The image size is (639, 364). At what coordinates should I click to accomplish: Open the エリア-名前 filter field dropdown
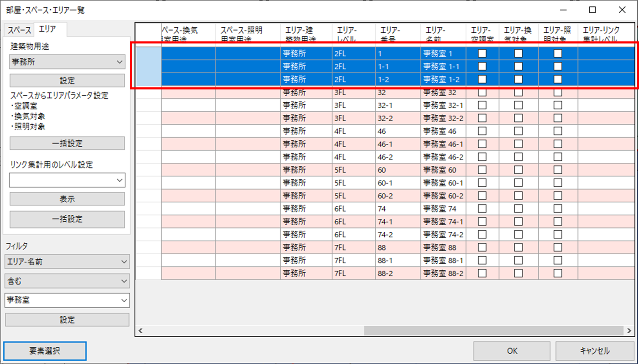click(x=67, y=262)
